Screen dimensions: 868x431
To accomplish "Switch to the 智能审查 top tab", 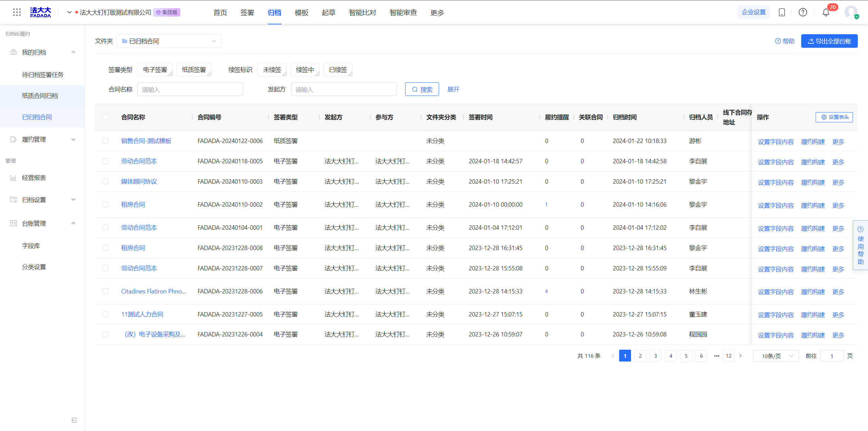I will pyautogui.click(x=403, y=13).
